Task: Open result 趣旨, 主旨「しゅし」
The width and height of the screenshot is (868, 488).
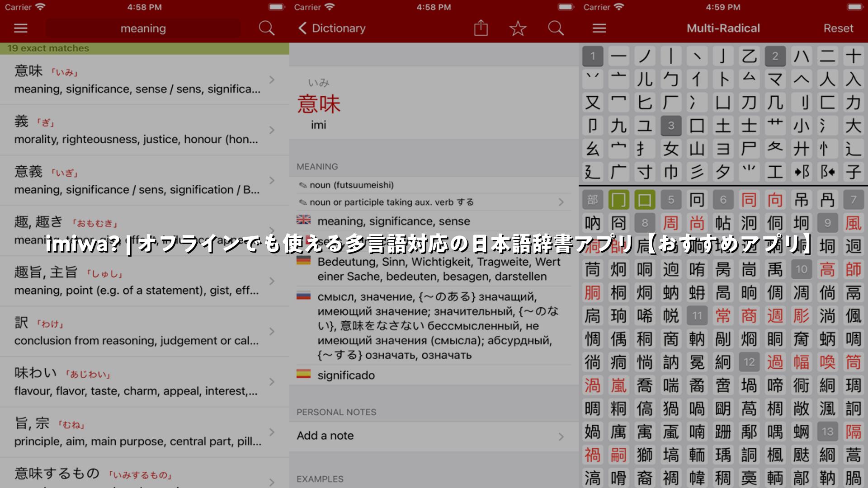Action: point(145,281)
